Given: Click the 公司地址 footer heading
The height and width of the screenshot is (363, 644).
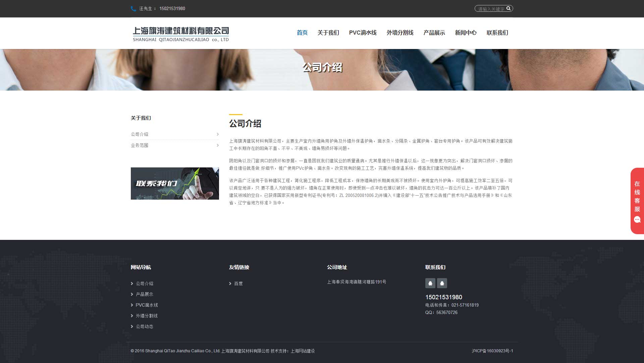Looking at the screenshot, I should (337, 267).
